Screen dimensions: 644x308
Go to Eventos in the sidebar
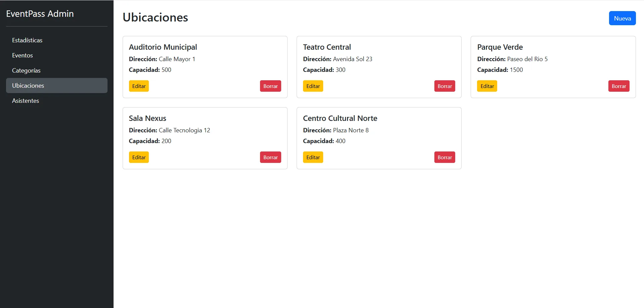point(57,55)
